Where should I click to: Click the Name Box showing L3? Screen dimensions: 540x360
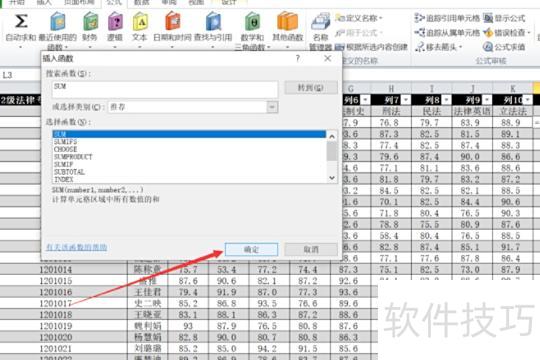(x=20, y=75)
